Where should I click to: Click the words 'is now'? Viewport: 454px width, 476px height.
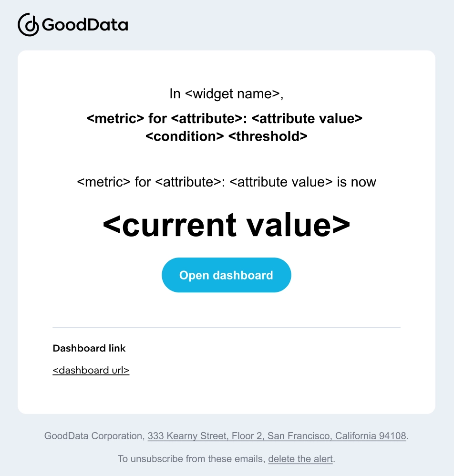357,182
